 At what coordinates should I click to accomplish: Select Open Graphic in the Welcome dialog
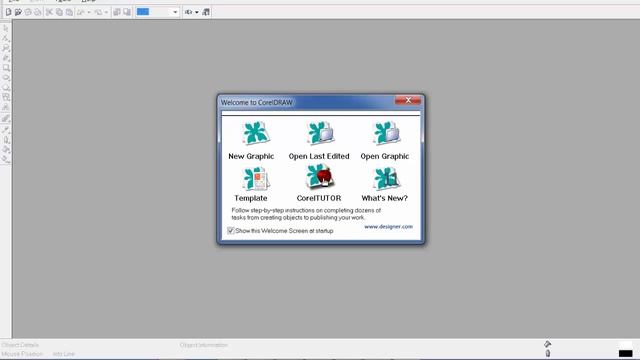pos(386,133)
